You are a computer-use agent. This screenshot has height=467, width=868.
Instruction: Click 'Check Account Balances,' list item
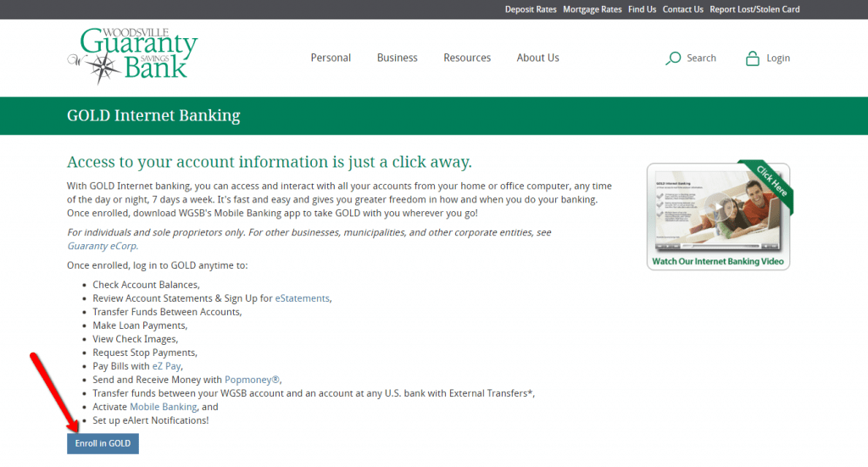[x=146, y=285]
